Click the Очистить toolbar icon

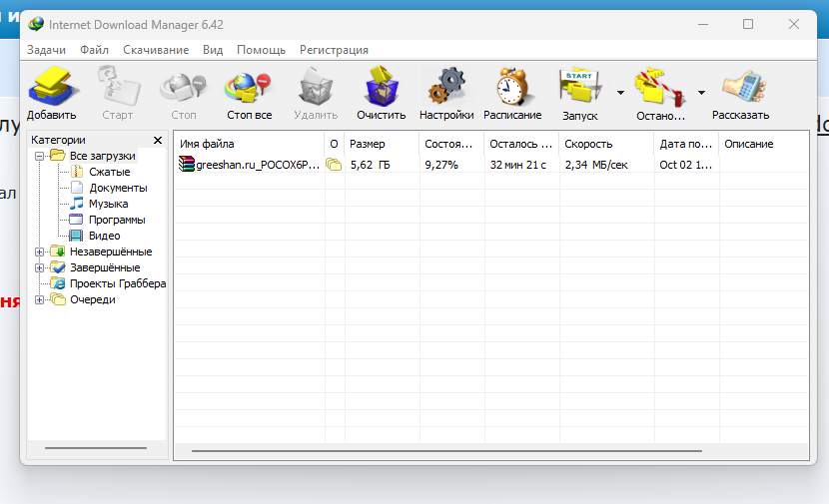pos(382,86)
